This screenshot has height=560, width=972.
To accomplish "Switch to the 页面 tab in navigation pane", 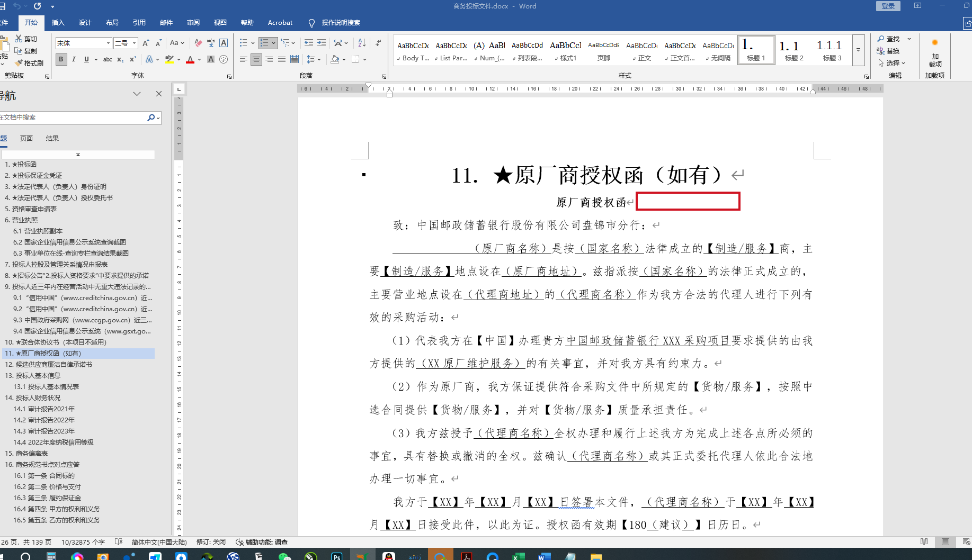I will (x=26, y=139).
